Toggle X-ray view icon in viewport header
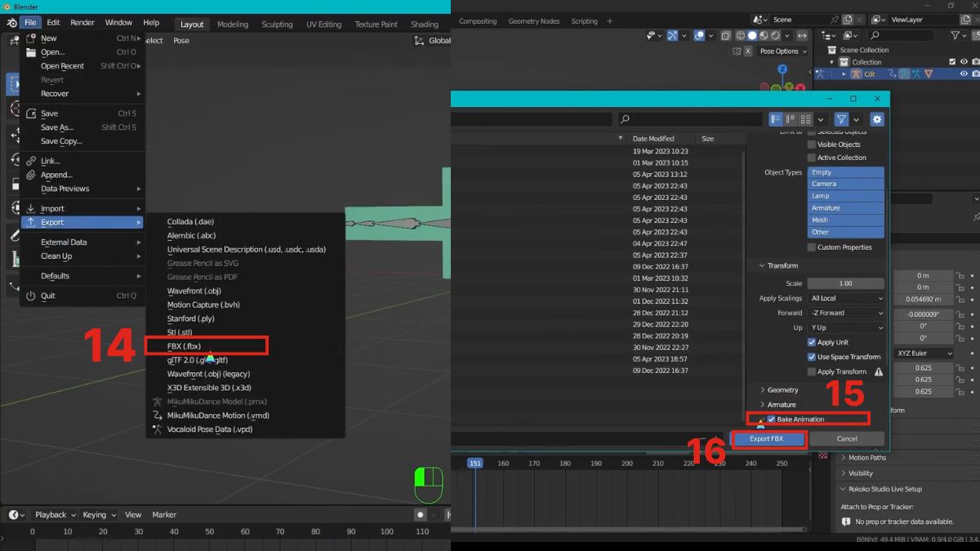Image resolution: width=980 pixels, height=551 pixels. click(x=725, y=36)
